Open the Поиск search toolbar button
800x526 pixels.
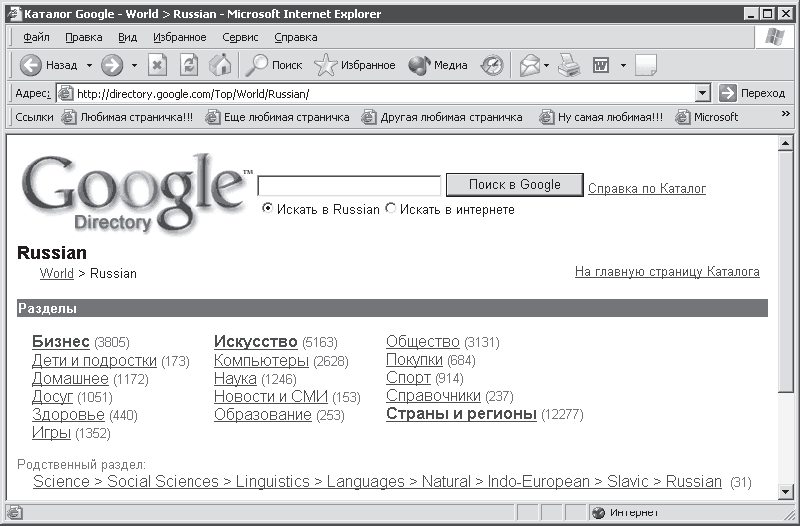pyautogui.click(x=274, y=65)
